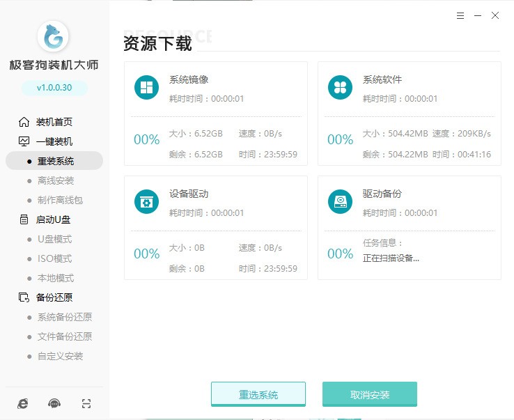The width and height of the screenshot is (514, 420).
Task: Select 启动U盘 section
Action: click(53, 219)
